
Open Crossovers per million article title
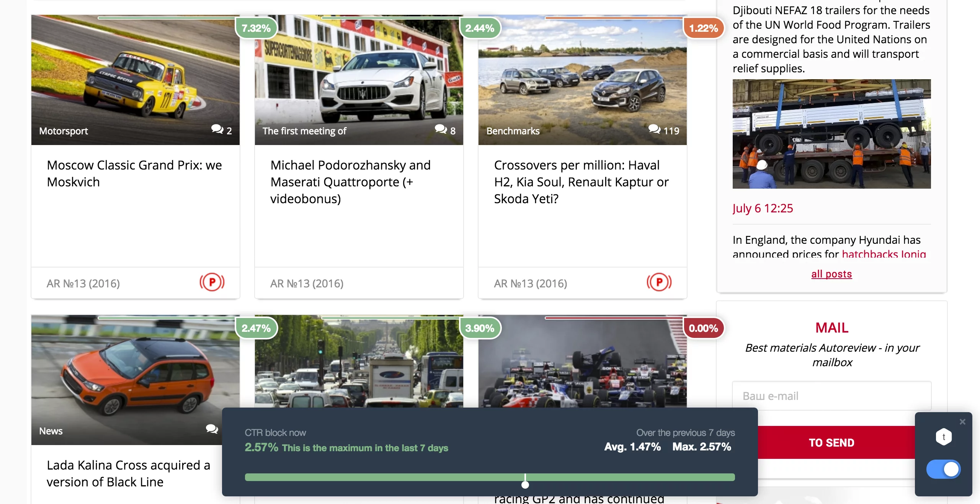[x=581, y=182]
